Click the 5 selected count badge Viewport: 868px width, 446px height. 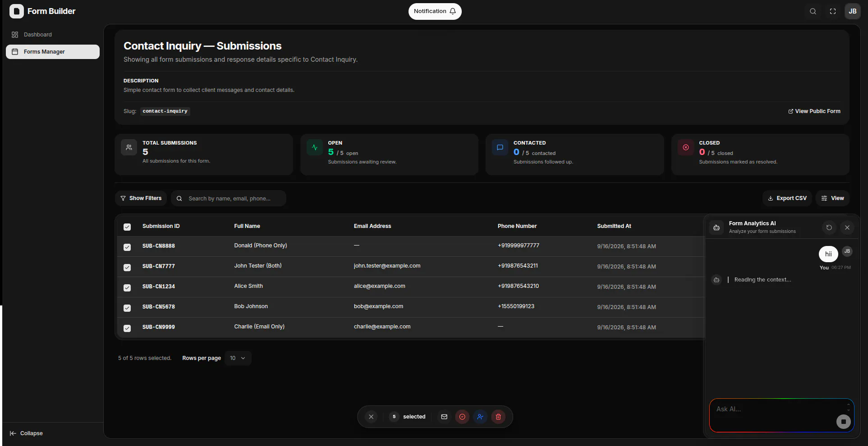click(x=394, y=417)
